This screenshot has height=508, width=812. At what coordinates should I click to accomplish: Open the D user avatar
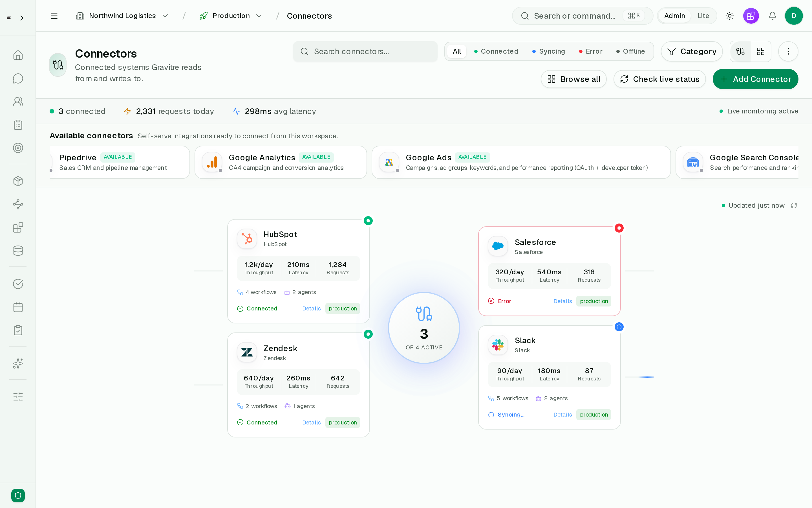tap(794, 16)
